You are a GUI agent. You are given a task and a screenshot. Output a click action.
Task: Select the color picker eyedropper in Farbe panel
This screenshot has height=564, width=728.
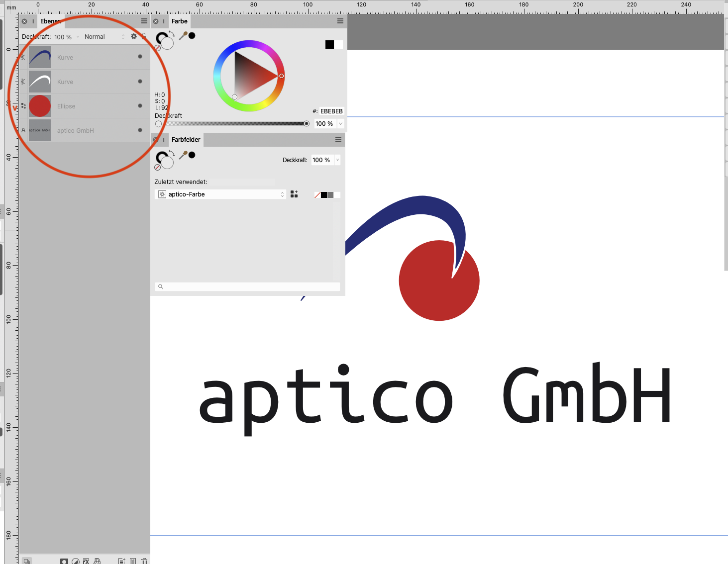183,36
